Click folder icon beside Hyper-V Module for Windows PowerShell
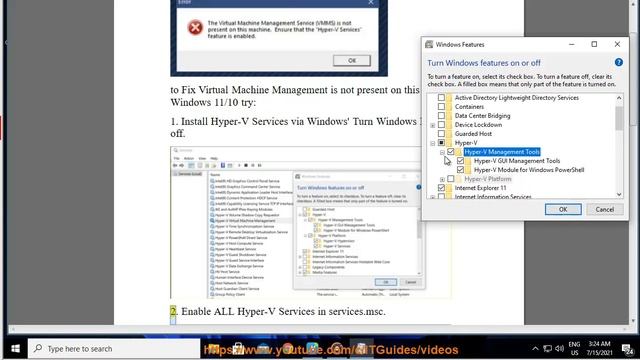Viewport: 640px width, 360px height. click(468, 170)
